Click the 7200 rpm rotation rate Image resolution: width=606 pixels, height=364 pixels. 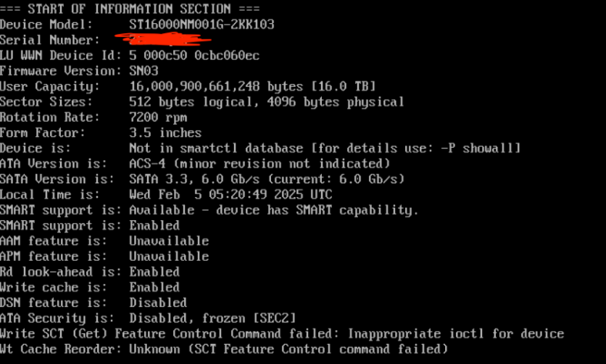tap(158, 117)
